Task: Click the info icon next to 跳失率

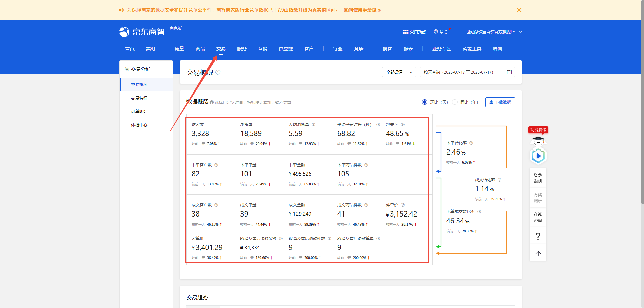Action: 403,125
